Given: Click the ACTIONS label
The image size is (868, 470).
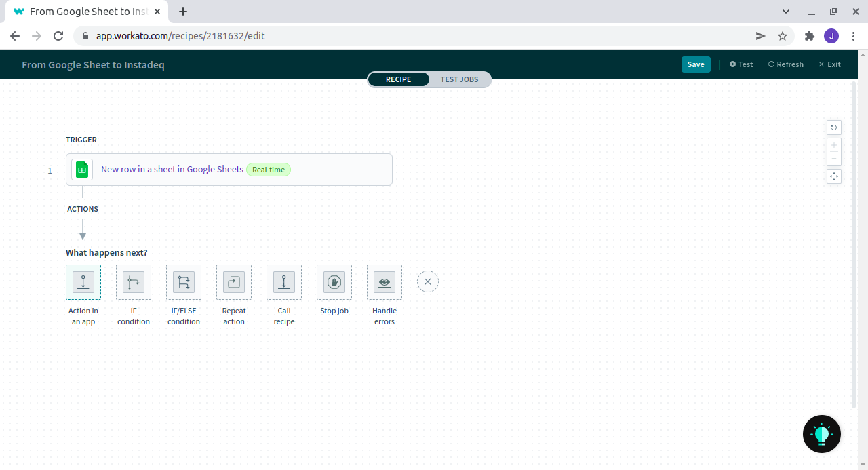Looking at the screenshot, I should click(83, 209).
